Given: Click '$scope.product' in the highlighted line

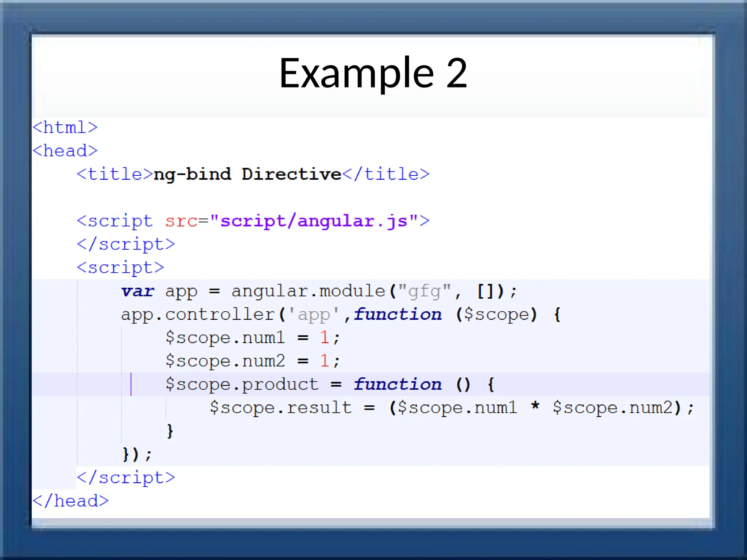Looking at the screenshot, I should [242, 385].
